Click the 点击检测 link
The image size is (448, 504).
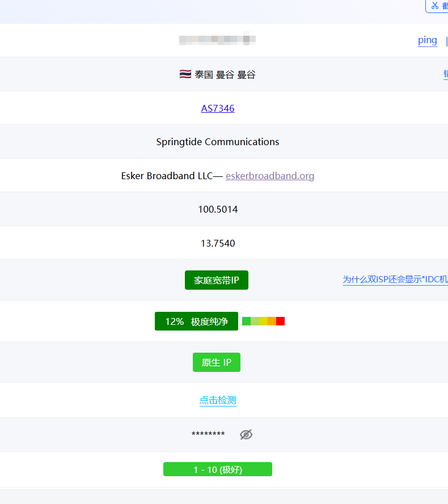218,400
